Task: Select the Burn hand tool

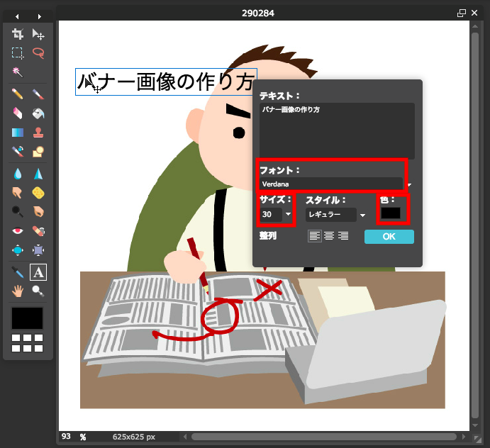Action: 38,211
